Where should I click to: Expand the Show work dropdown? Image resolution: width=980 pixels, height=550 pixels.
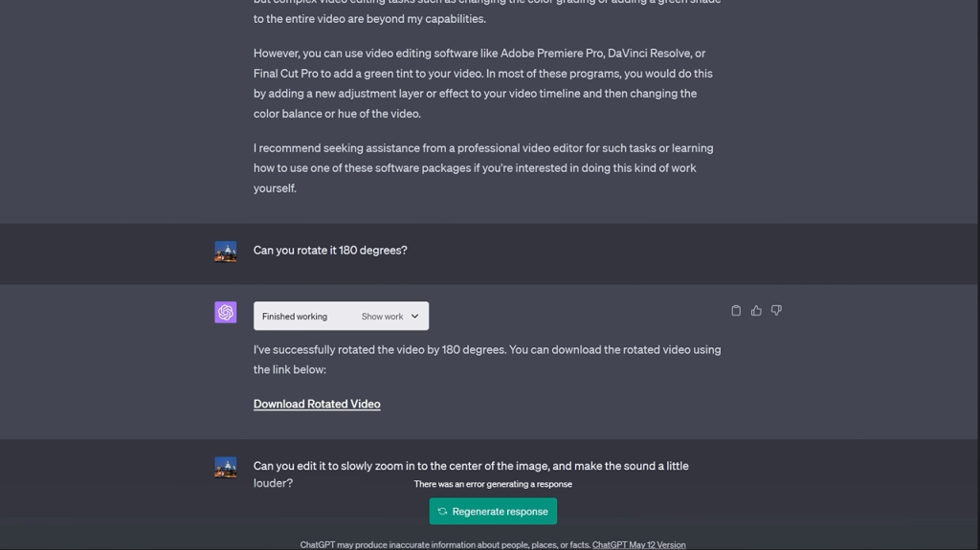[383, 317]
